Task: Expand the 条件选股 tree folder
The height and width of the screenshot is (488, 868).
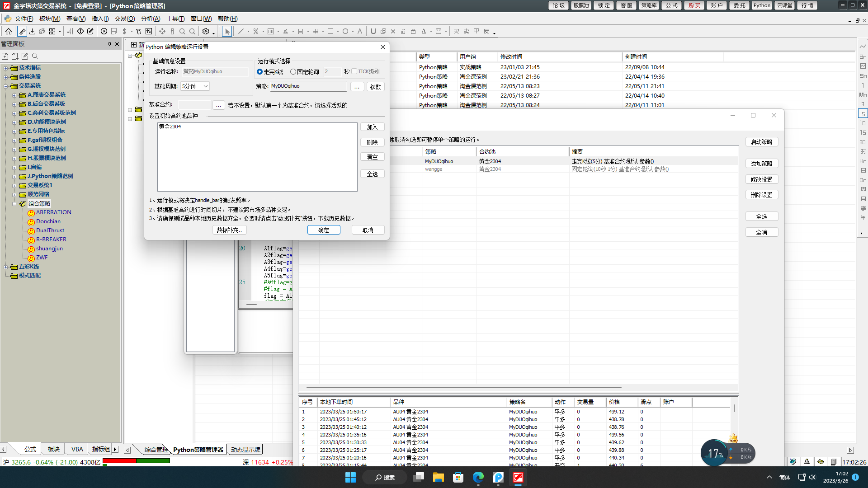Action: click(6, 77)
